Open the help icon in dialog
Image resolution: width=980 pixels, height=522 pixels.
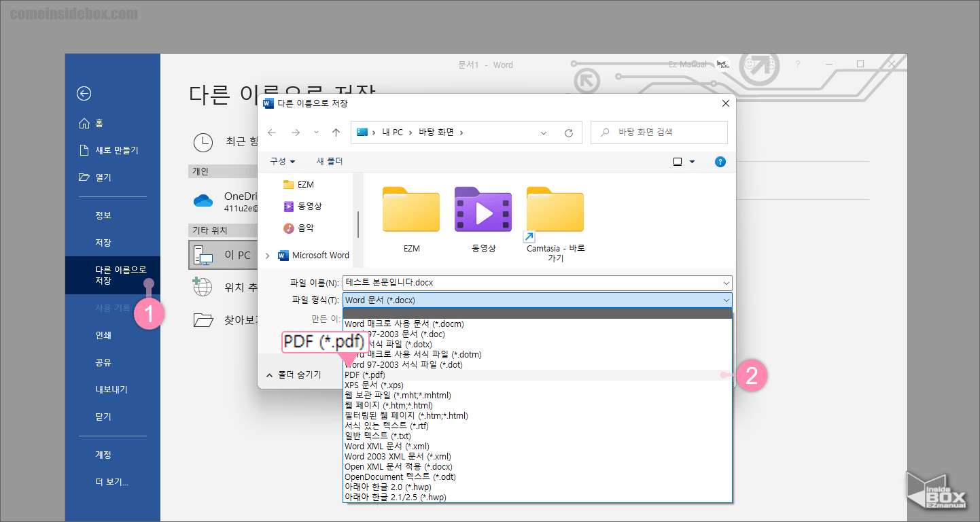720,162
